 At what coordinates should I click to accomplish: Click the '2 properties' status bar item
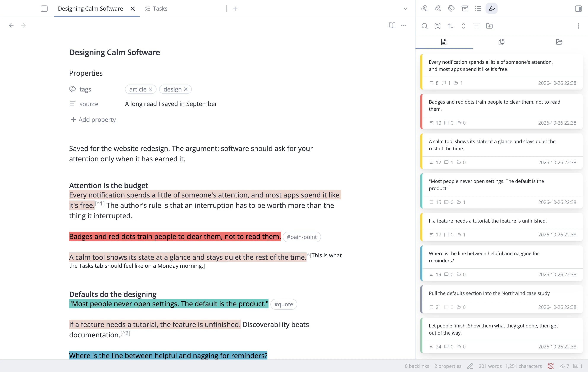pos(448,366)
